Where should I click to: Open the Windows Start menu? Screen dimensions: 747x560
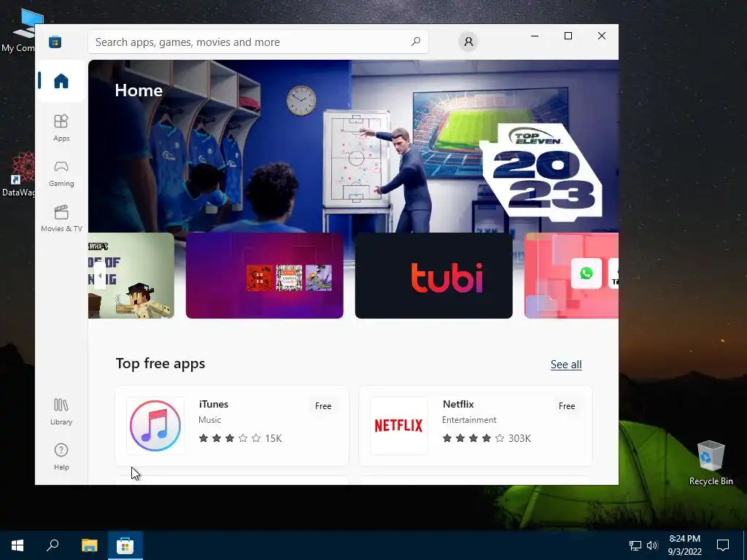tap(18, 545)
